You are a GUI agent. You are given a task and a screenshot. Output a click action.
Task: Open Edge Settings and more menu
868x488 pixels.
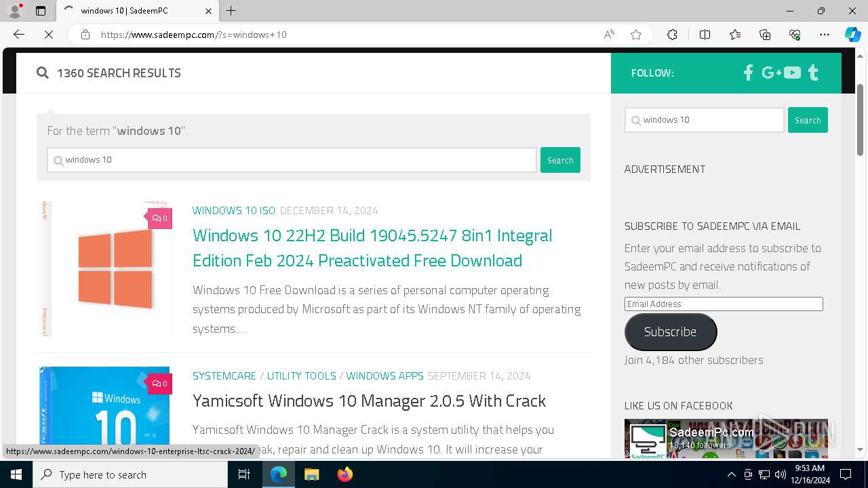(825, 35)
